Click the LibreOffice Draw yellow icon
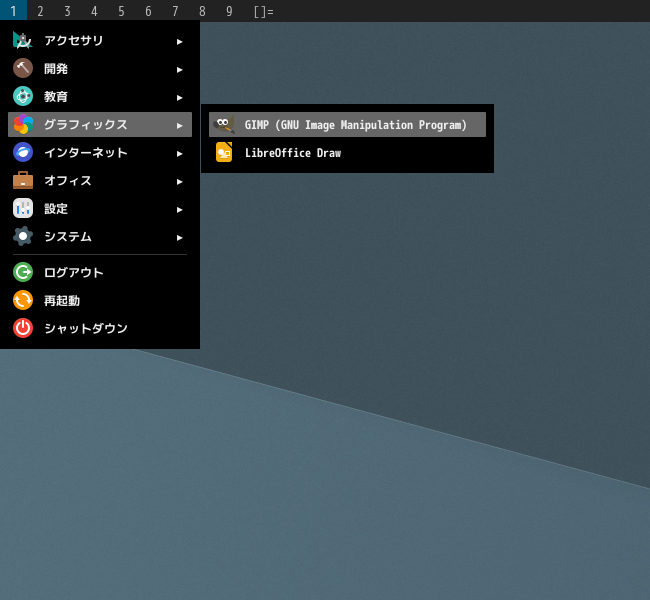The width and height of the screenshot is (650, 600). point(224,152)
